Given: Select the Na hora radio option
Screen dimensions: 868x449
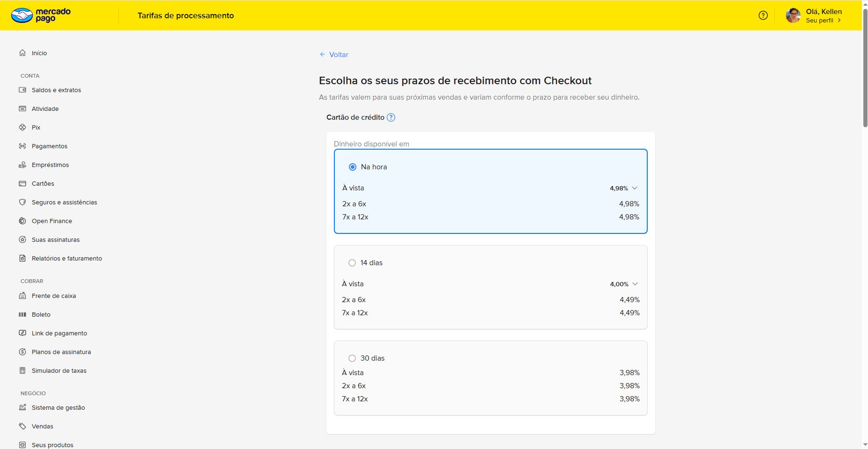Looking at the screenshot, I should coord(353,167).
